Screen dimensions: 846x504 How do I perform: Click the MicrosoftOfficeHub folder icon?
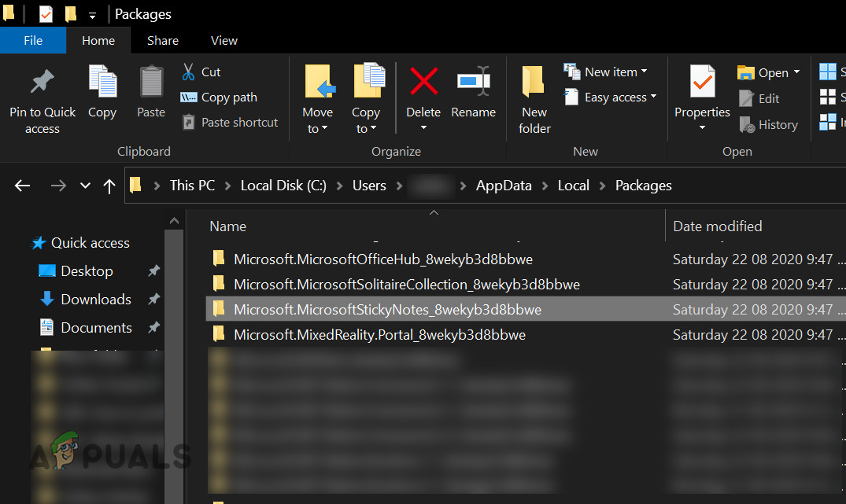(219, 259)
